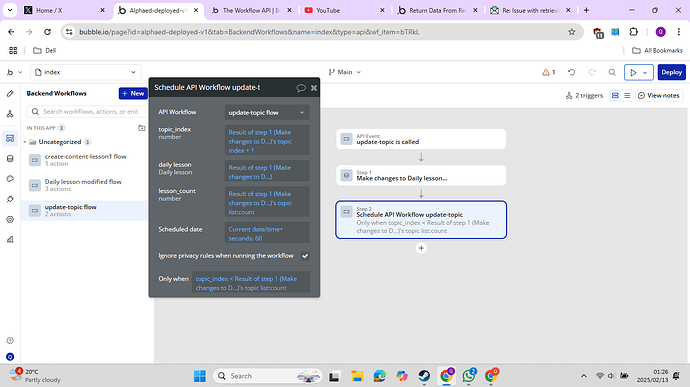The image size is (690, 387).
Task: Click the undo arrow icon
Action: click(571, 72)
